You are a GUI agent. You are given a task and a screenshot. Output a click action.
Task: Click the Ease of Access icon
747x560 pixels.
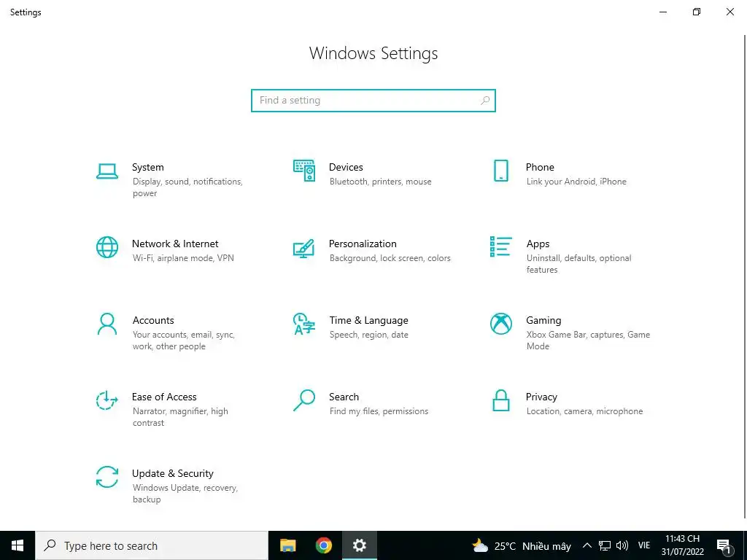107,400
